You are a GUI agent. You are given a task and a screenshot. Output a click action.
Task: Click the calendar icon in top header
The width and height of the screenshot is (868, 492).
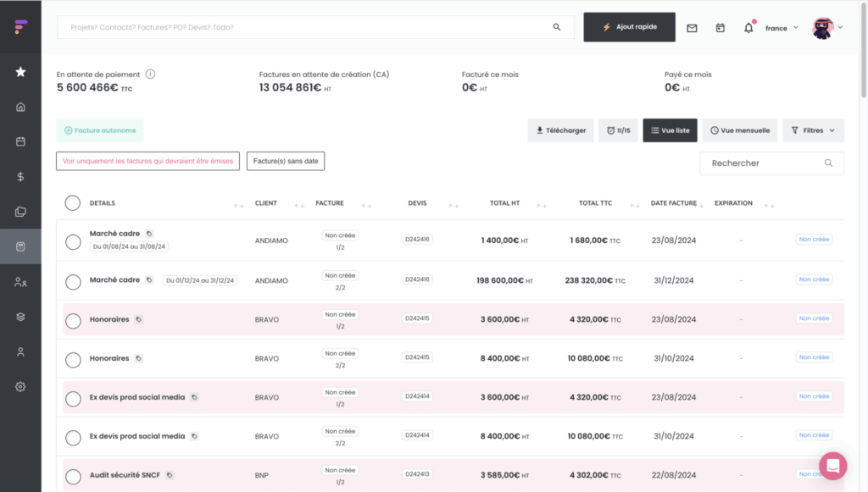pyautogui.click(x=720, y=28)
